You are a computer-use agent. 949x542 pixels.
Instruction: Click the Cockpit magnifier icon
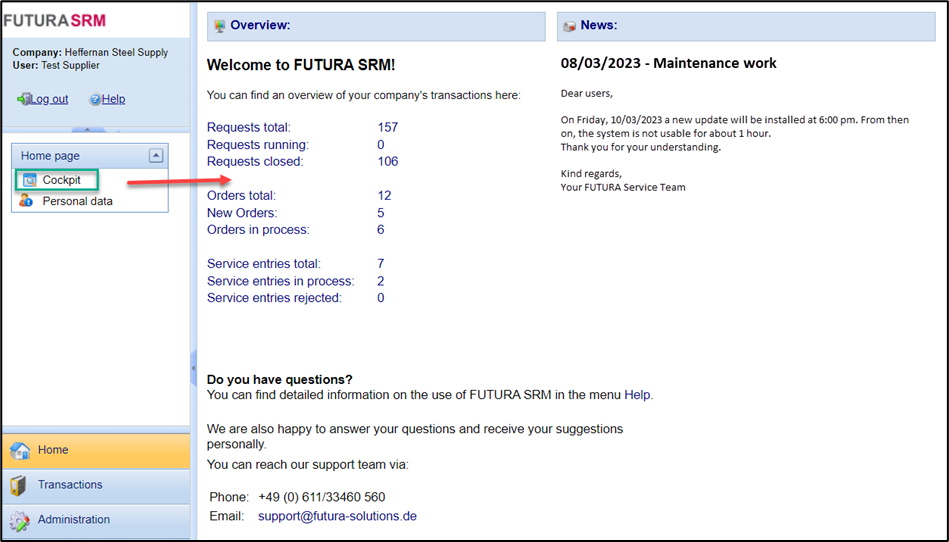pyautogui.click(x=29, y=180)
